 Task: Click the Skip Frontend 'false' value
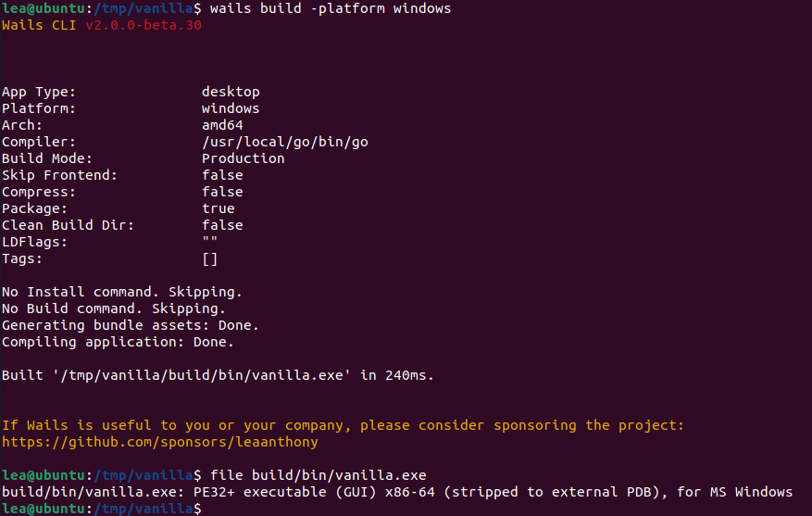point(222,175)
